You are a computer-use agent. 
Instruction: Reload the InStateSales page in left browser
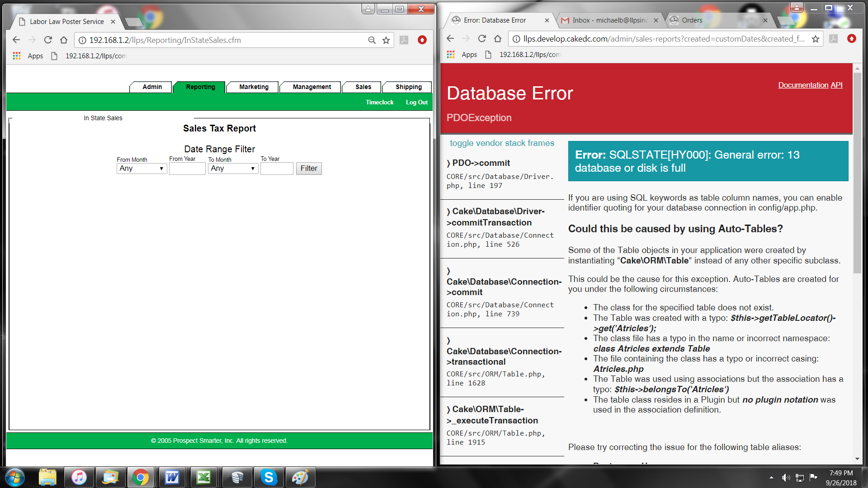coord(48,40)
